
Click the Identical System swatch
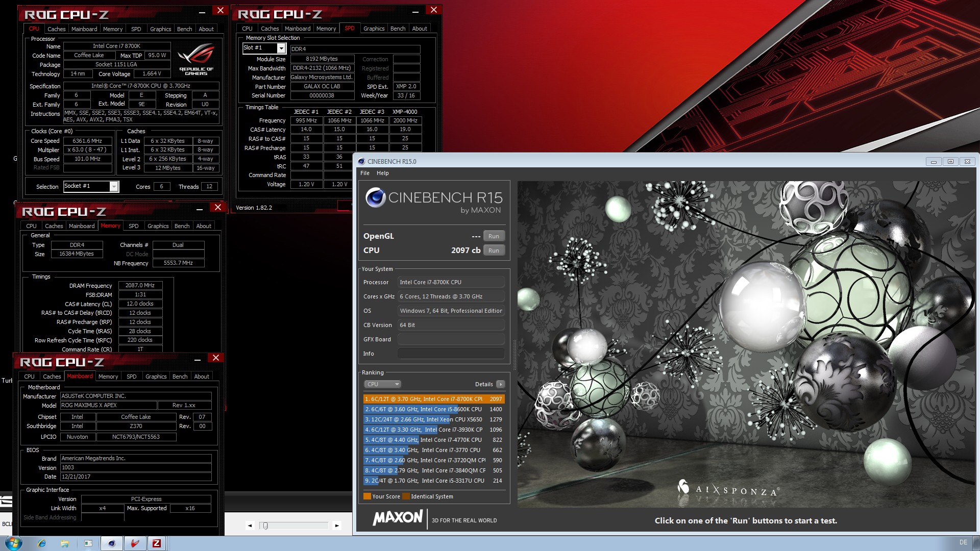pyautogui.click(x=406, y=496)
